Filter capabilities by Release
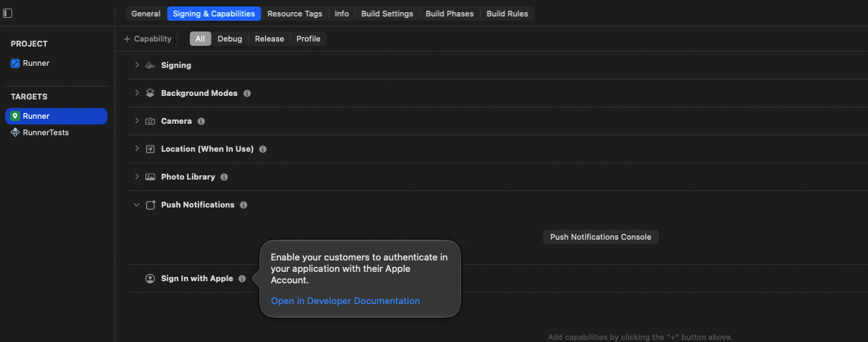 click(269, 39)
